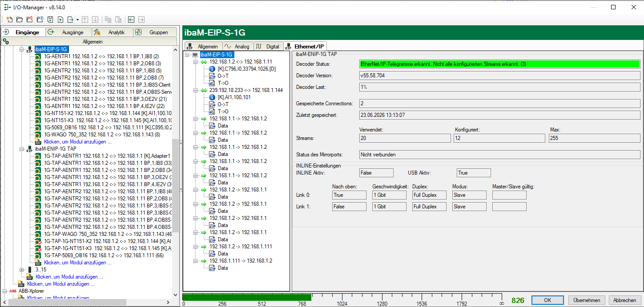Open the Analog tab
Screen dimensions: 644x307
[x=237, y=46]
